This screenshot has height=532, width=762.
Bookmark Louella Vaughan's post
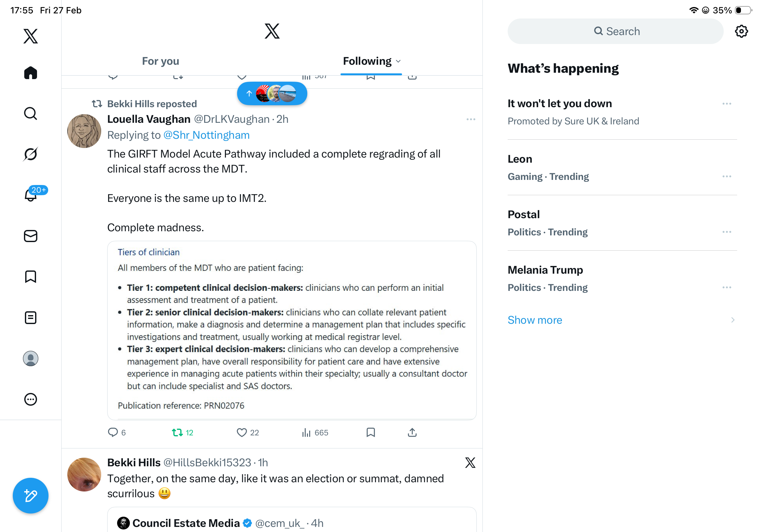(x=371, y=432)
